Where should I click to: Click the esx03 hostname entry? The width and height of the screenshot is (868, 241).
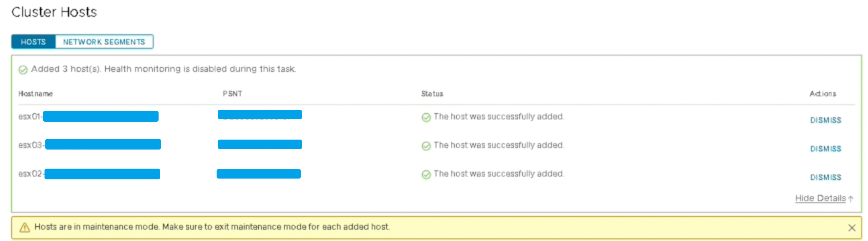tap(89, 145)
